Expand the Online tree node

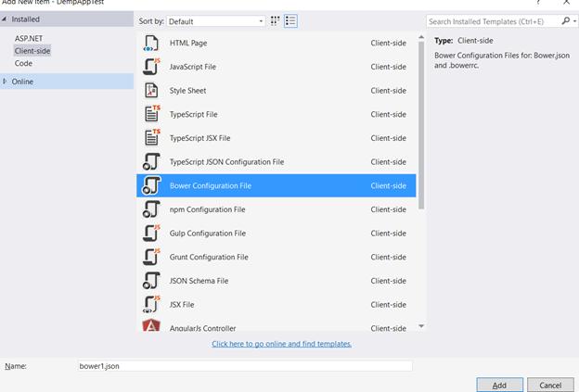(x=5, y=82)
